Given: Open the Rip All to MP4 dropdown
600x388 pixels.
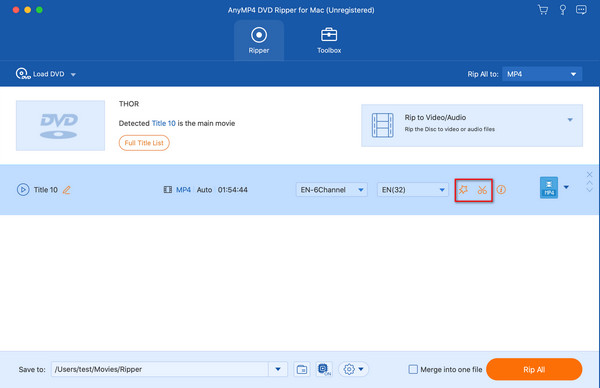Looking at the screenshot, I should pyautogui.click(x=542, y=74).
